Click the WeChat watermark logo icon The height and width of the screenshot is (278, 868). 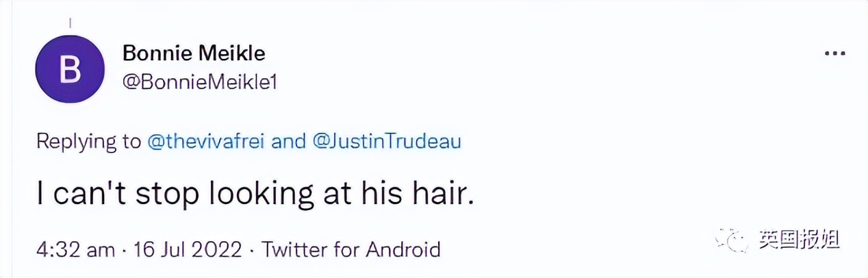pos(732,240)
